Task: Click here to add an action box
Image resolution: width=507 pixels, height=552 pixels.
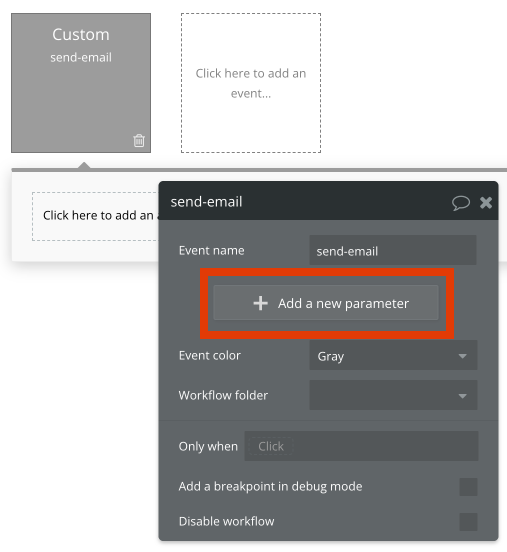Action: click(95, 216)
